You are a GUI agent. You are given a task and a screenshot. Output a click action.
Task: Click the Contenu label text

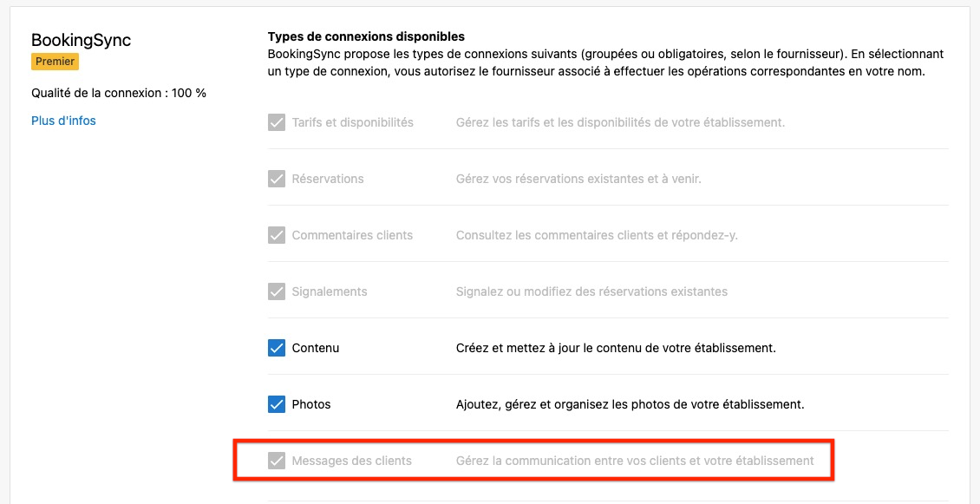point(316,348)
